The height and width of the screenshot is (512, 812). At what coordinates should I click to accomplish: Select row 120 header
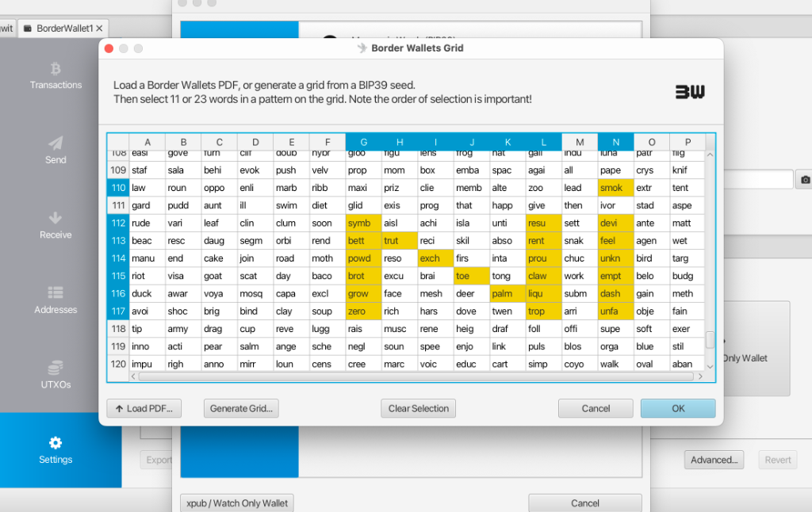point(118,364)
